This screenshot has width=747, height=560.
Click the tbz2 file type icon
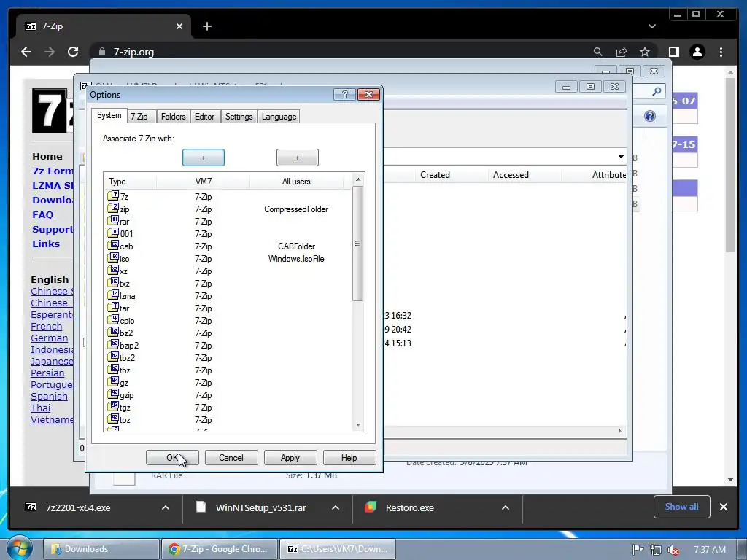click(x=113, y=357)
